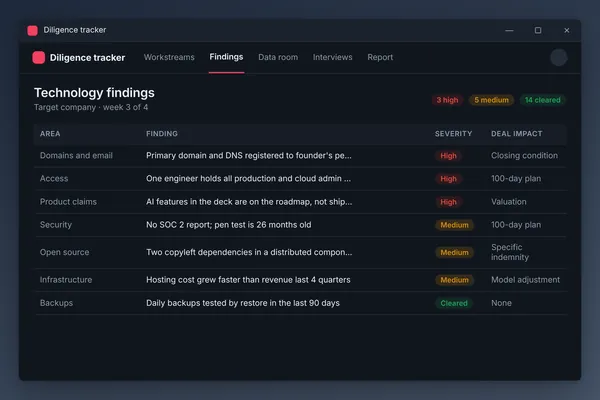Image resolution: width=600 pixels, height=400 pixels.
Task: Click High badge in the Access row
Action: pyautogui.click(x=448, y=179)
